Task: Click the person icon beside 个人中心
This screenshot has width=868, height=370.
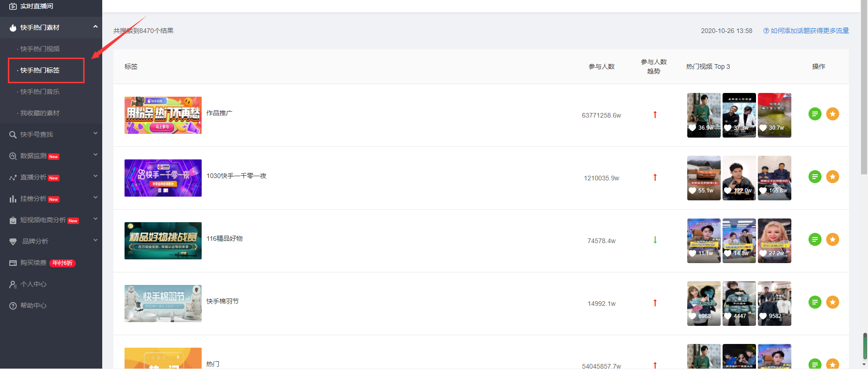Action: (13, 284)
